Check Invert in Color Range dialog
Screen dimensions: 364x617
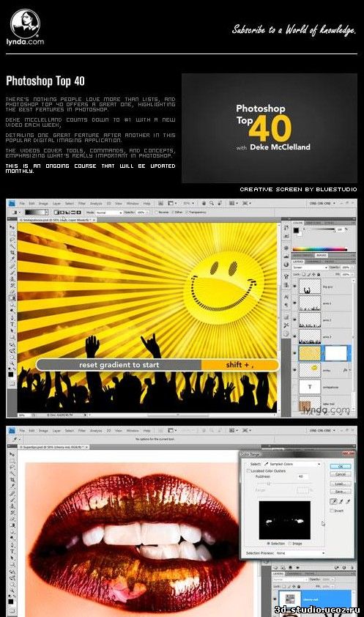coord(332,510)
